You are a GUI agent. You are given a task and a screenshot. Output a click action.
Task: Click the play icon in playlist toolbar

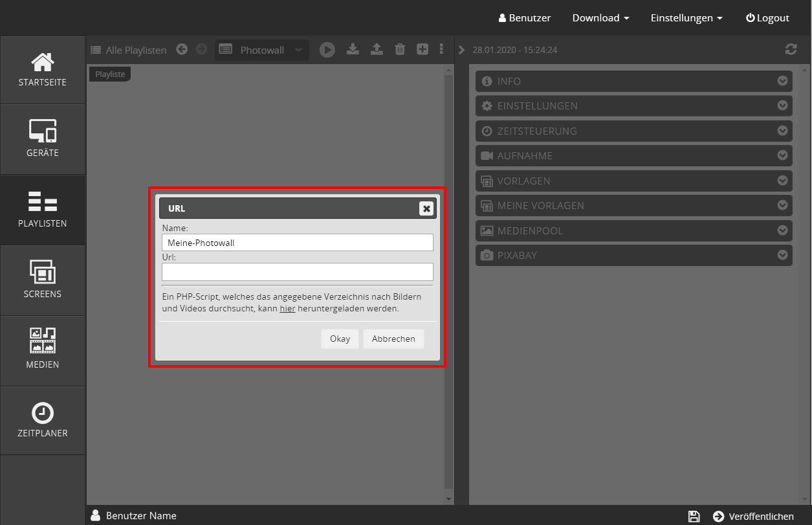(327, 50)
